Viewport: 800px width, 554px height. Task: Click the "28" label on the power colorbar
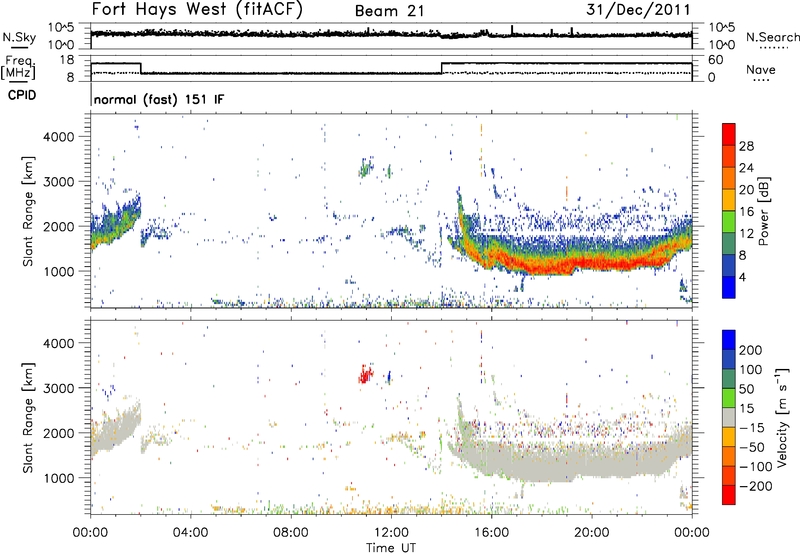click(x=746, y=146)
